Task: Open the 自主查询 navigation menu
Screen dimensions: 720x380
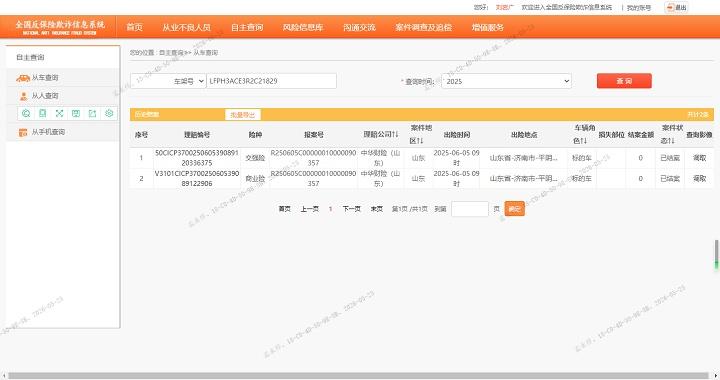Action: [247, 27]
